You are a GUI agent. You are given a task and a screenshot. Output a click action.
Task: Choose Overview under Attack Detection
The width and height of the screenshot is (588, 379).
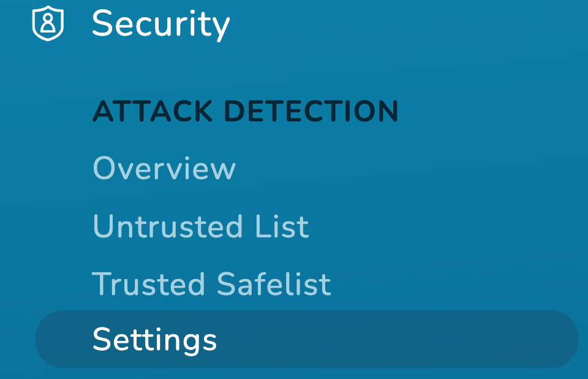pos(164,168)
